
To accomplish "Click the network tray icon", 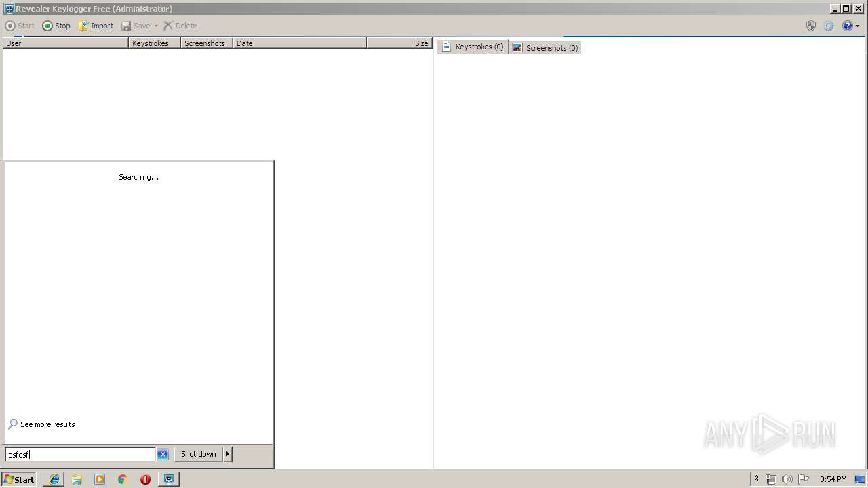I will coord(770,479).
